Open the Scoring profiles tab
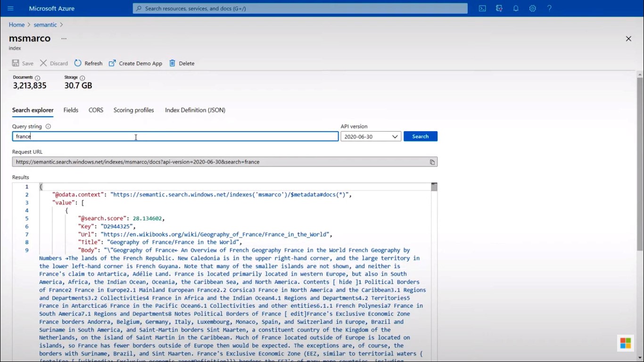This screenshot has width=644, height=362. pyautogui.click(x=134, y=110)
